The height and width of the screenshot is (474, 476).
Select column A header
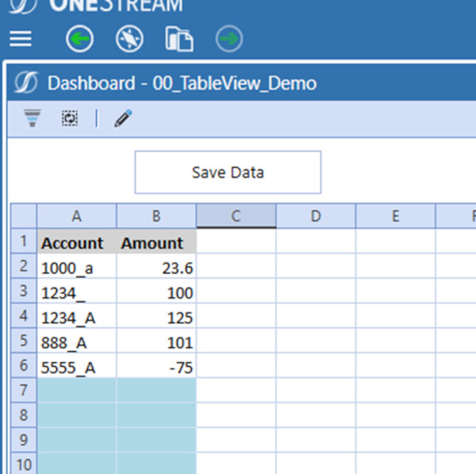pos(77,216)
